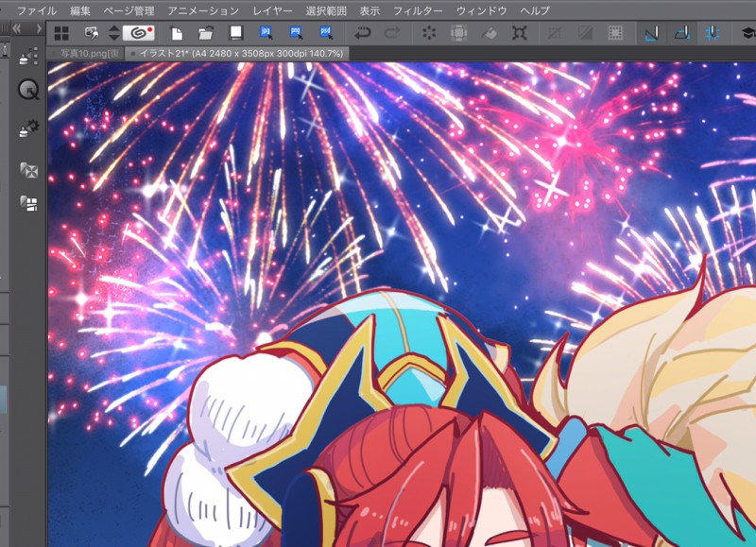This screenshot has width=756, height=547.
Task: Click the clear outside selection icon
Action: point(458,33)
